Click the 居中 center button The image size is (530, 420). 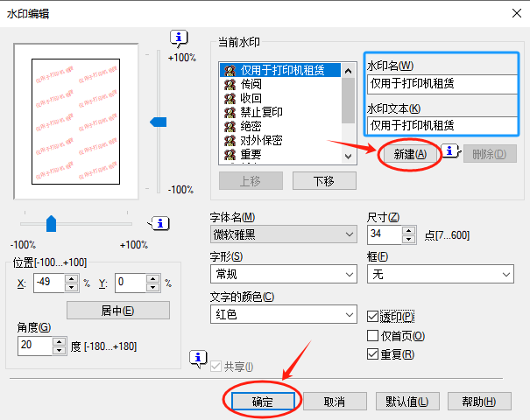(117, 311)
